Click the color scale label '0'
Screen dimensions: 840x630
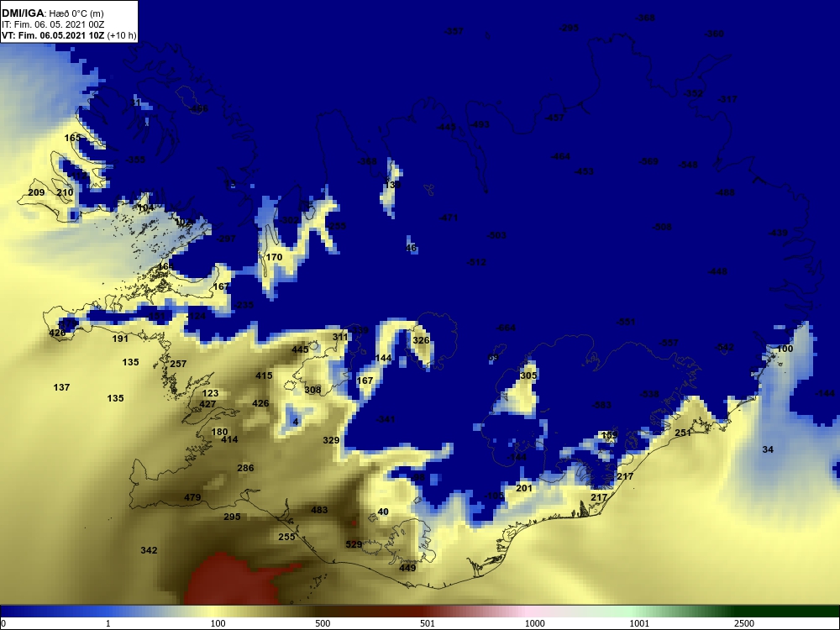tap(3, 623)
